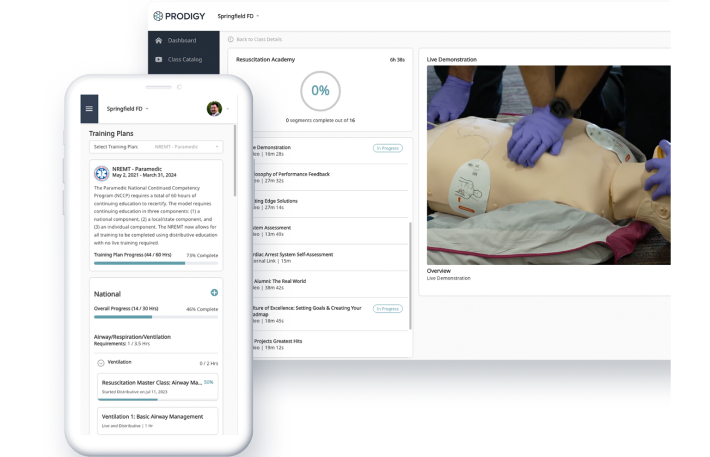This screenshot has width=710, height=457.
Task: Go Back to Class Details
Action: pos(259,39)
